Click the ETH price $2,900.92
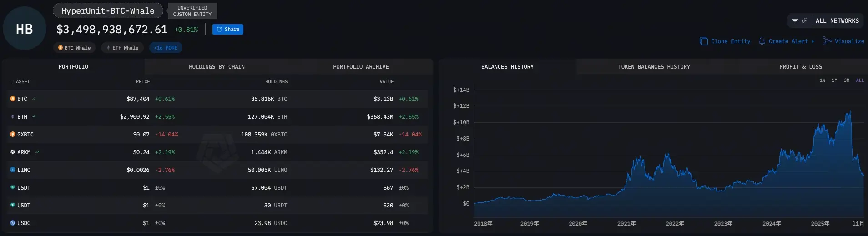 coord(135,116)
